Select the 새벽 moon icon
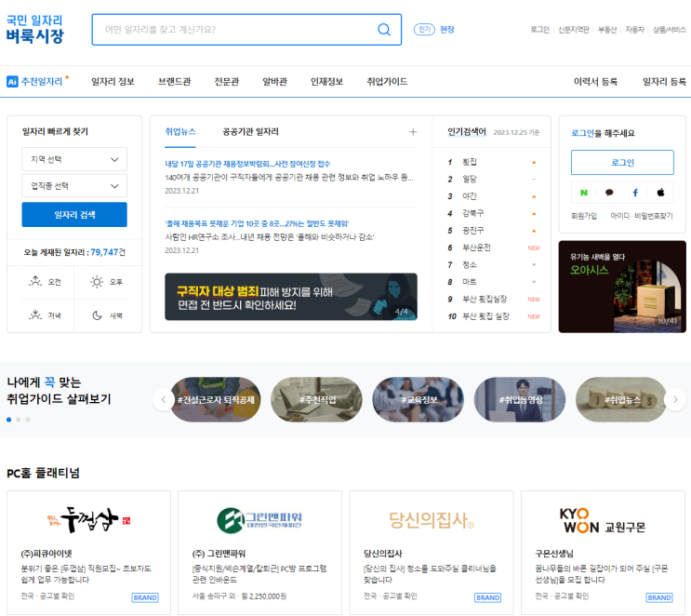Viewport: 691px width, 616px height. pyautogui.click(x=97, y=315)
